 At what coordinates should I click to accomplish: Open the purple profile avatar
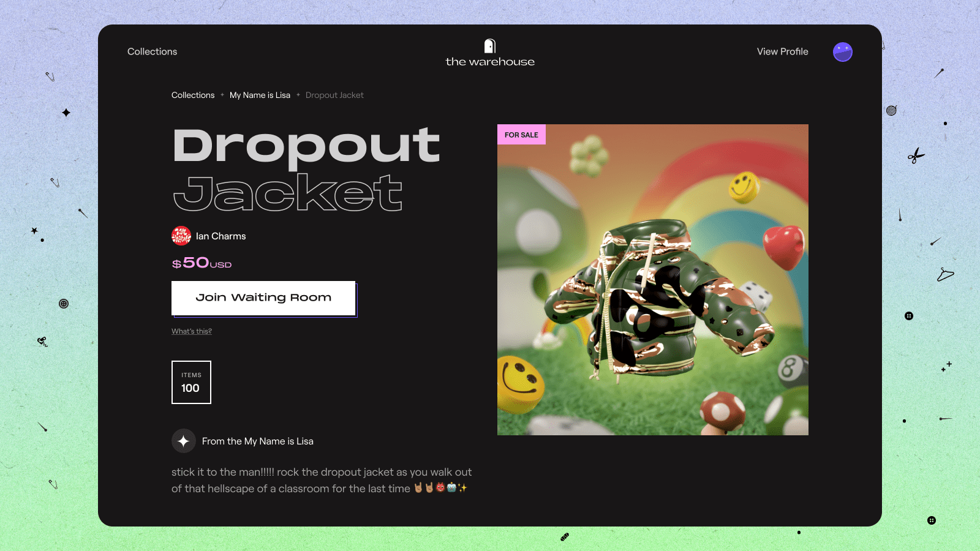843,52
